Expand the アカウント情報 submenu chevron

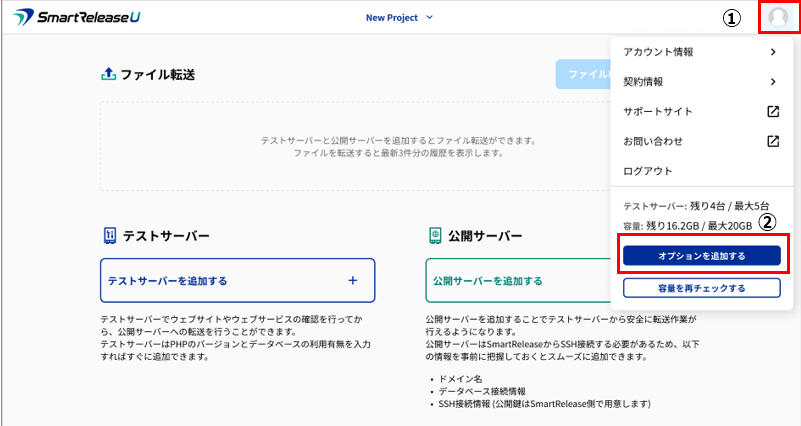772,52
